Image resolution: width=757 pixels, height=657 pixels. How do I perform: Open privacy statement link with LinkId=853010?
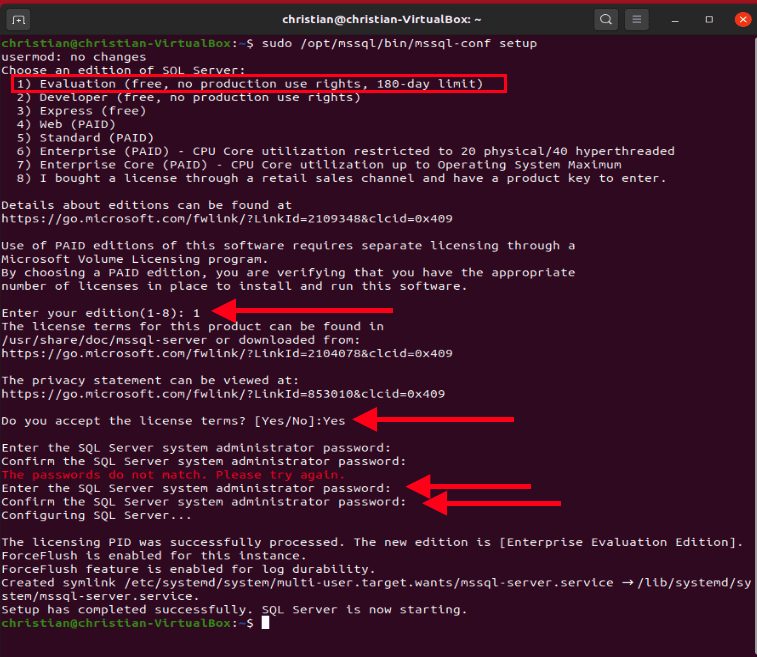point(223,394)
